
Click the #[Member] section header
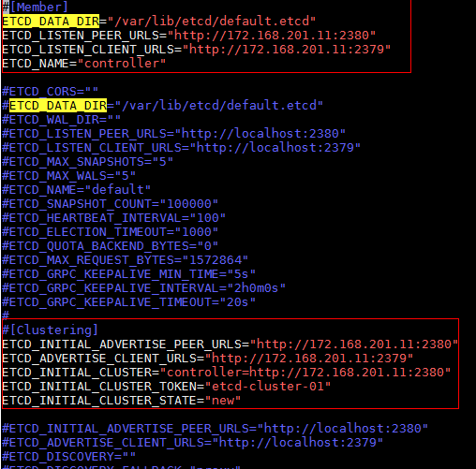tap(35, 7)
